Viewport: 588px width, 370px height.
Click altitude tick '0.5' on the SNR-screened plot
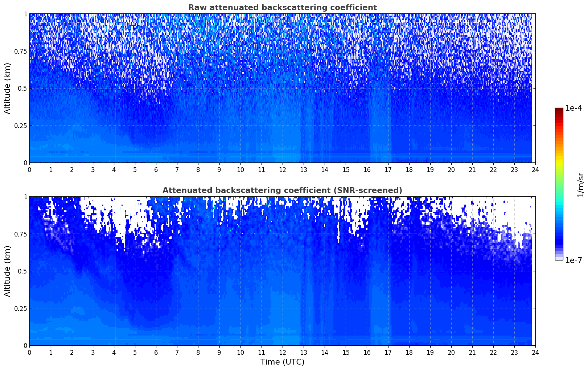coord(22,271)
